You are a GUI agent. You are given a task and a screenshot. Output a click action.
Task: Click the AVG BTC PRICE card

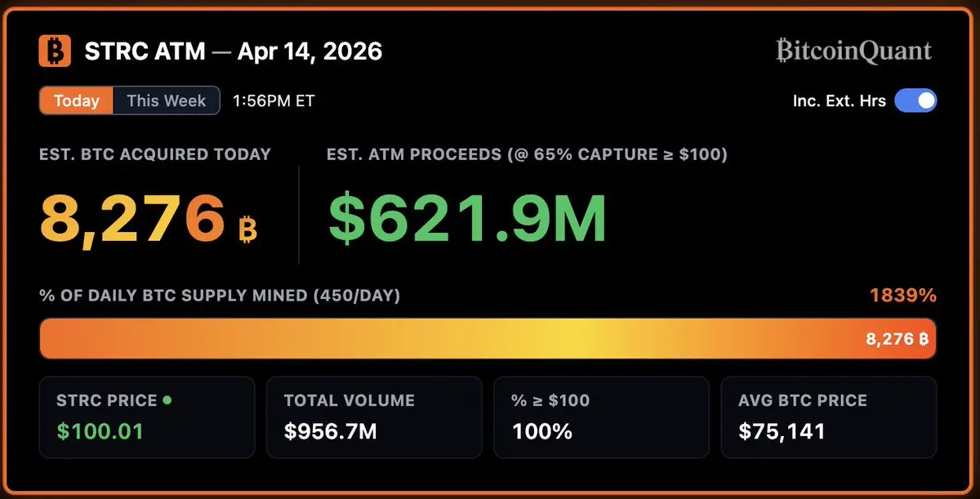coord(828,417)
